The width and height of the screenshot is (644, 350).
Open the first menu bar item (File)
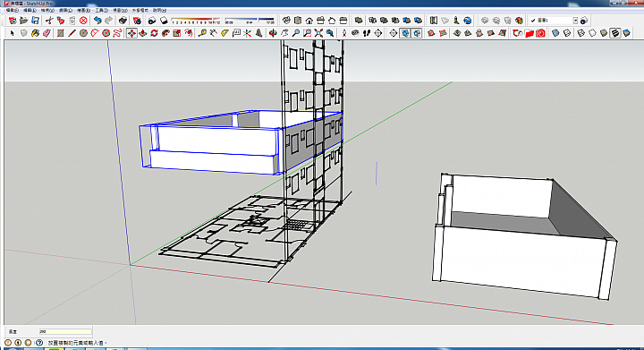(13, 10)
